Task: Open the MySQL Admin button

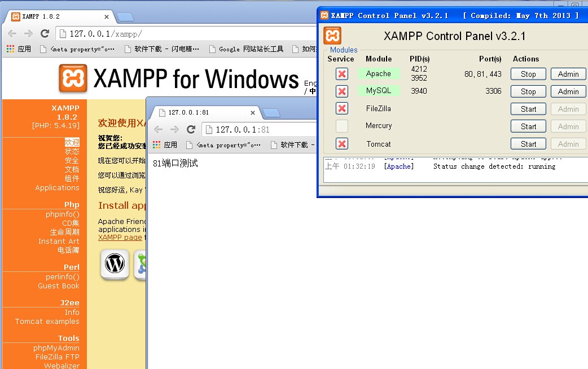Action: pyautogui.click(x=568, y=91)
